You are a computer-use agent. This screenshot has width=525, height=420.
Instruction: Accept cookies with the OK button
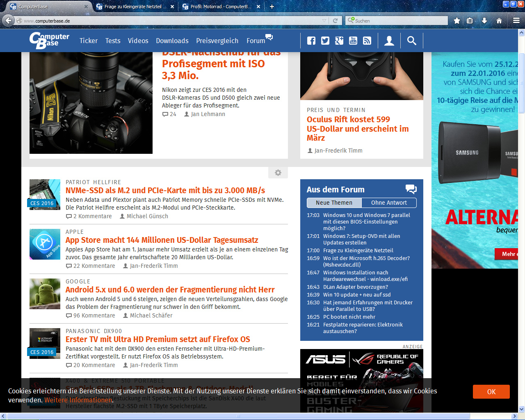(491, 392)
